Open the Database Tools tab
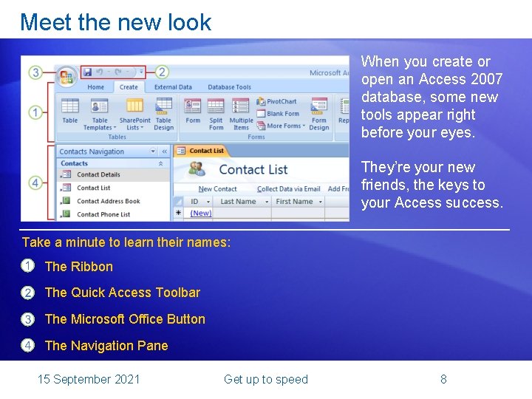Viewport: 532px width, 399px height. pos(229,87)
